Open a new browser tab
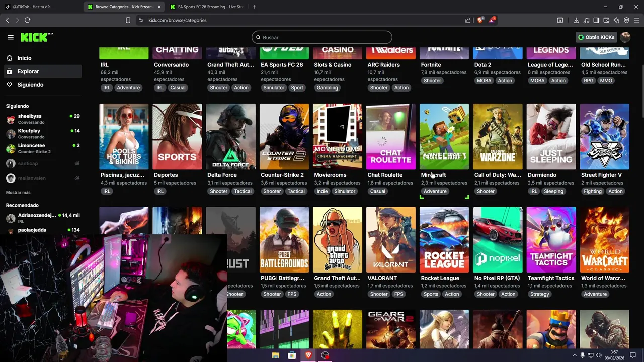This screenshot has height=362, width=644. coord(254,7)
